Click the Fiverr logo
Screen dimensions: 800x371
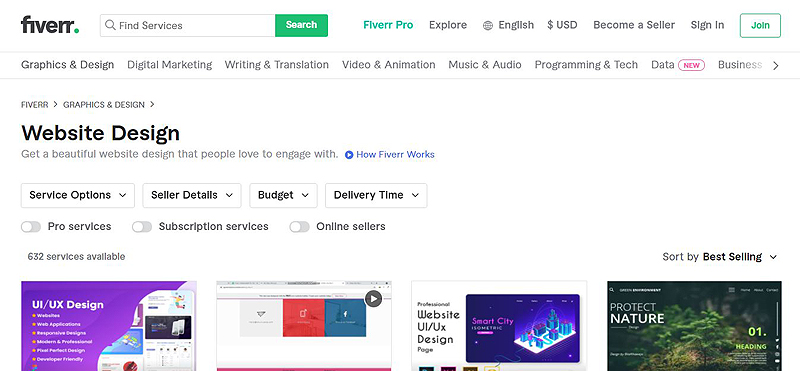tap(50, 24)
